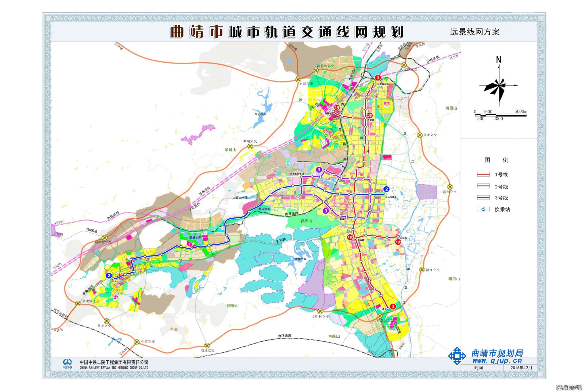Image resolution: width=584 pixels, height=392 pixels.
Task: Click the 双堆立交 interchange marker
Action: pos(207,345)
